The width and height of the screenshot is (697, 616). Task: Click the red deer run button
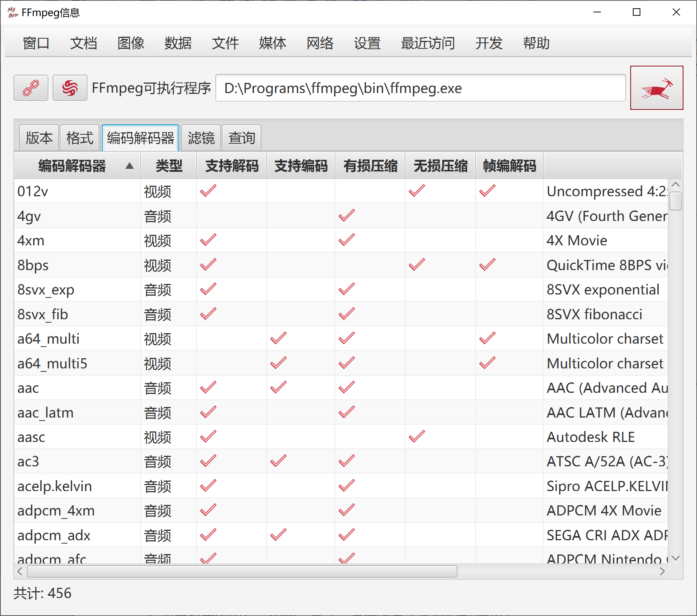click(656, 88)
